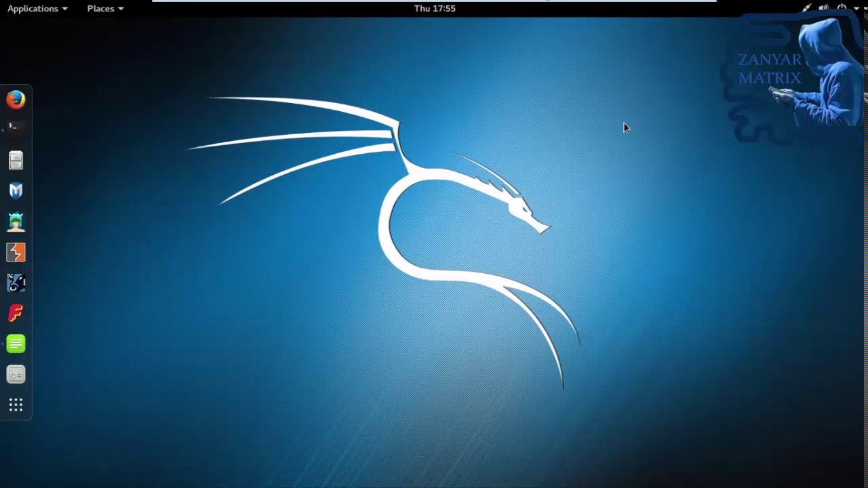Open the Applications menu
This screenshot has width=868, height=488.
(37, 8)
